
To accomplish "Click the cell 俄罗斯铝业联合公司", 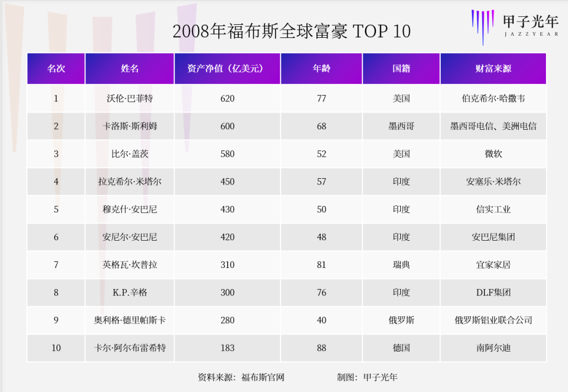I will [493, 321].
